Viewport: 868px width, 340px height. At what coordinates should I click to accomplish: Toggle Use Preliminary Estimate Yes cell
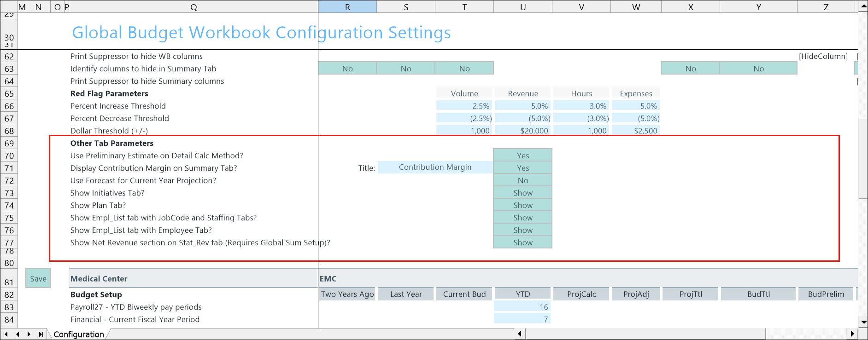tap(522, 156)
